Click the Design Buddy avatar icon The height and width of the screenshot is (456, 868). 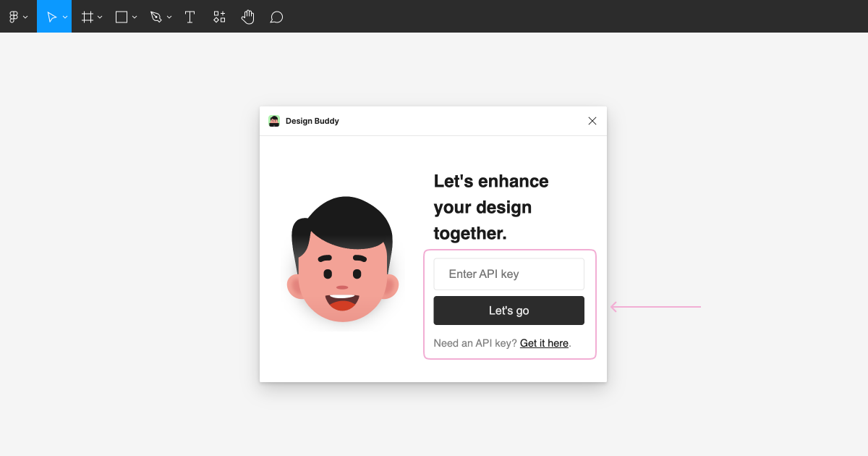click(274, 121)
